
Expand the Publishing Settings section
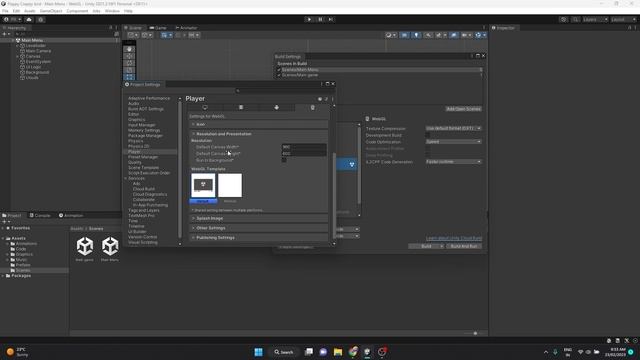pos(258,238)
